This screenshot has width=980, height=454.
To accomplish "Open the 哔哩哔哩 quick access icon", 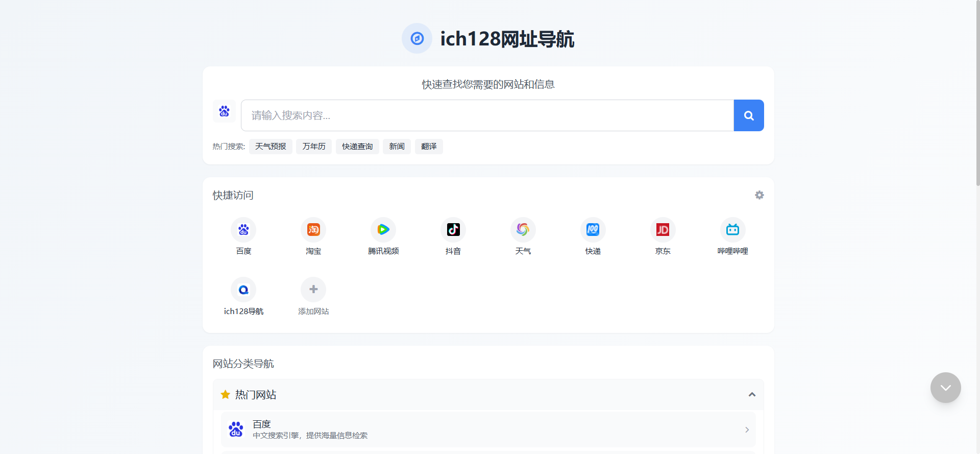I will 733,230.
